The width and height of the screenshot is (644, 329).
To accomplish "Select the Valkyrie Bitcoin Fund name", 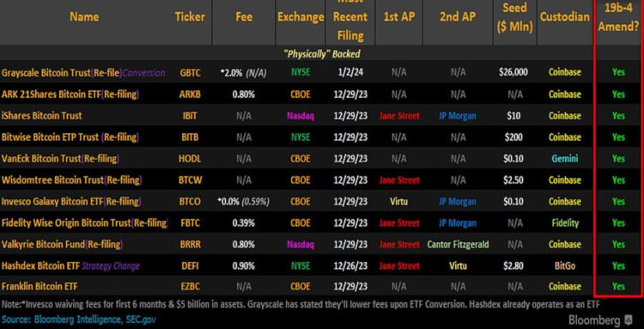I will point(62,245).
